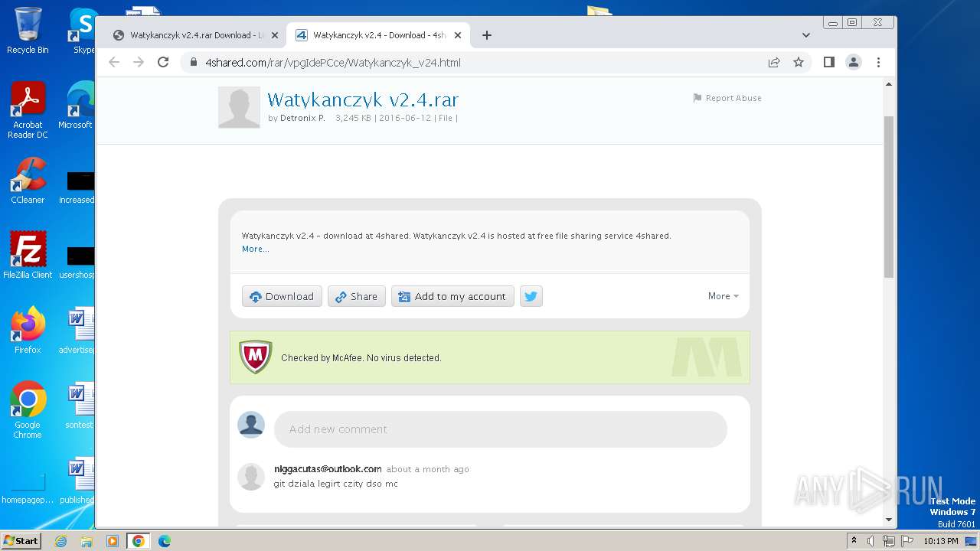This screenshot has width=980, height=551.
Task: Open Recycle Bin desktop icon
Action: pos(28,31)
